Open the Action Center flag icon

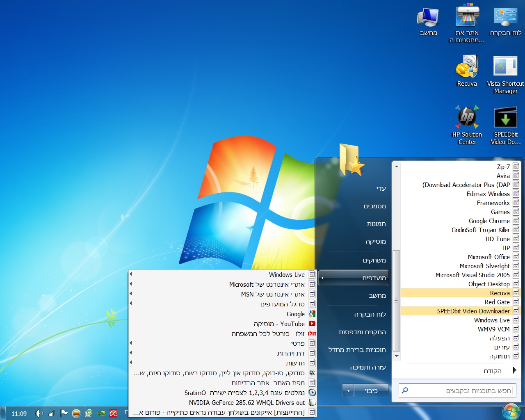[x=64, y=413]
